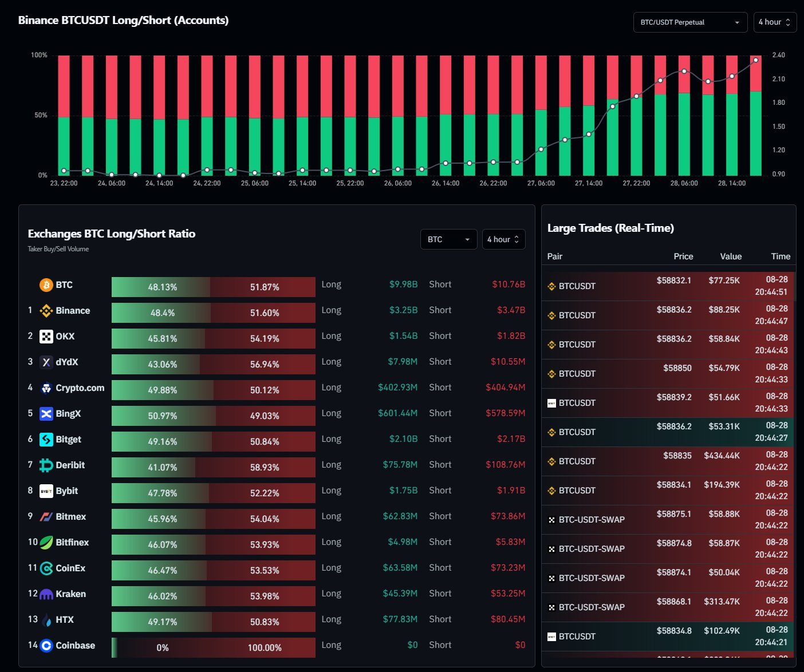Click the CoinEx exchange logo

click(46, 568)
